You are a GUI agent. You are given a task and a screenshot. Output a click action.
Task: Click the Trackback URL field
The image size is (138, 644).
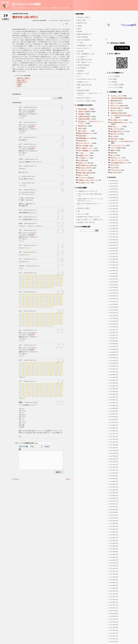(x=35, y=98)
